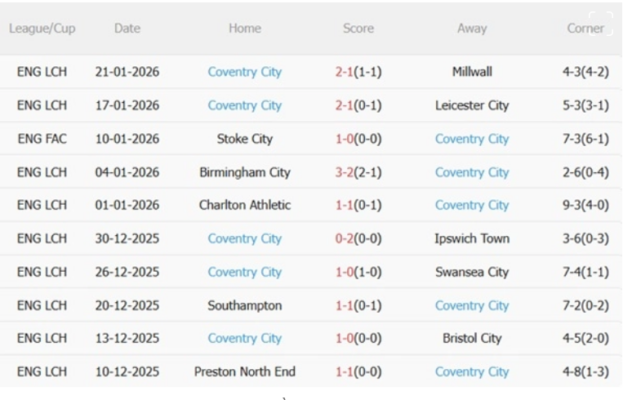
Task: Open Coventry City link in Stoke City row
Action: pyautogui.click(x=472, y=139)
